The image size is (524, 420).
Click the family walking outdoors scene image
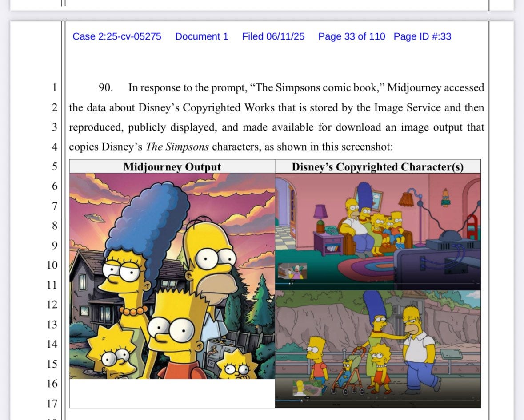pyautogui.click(x=378, y=349)
